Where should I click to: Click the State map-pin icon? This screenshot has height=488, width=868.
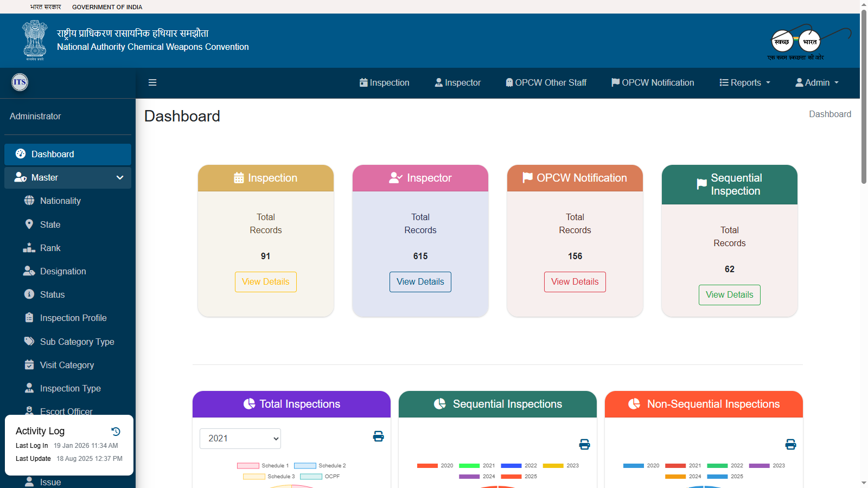pos(30,224)
